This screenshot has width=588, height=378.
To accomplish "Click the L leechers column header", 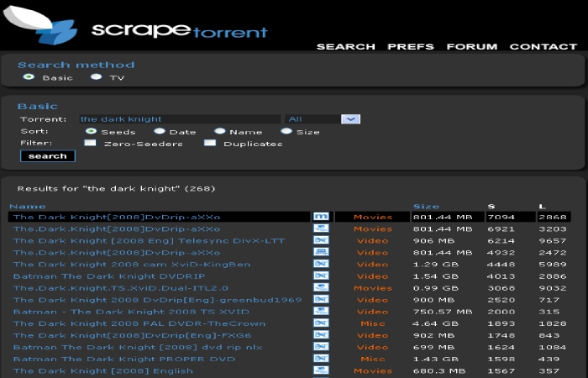I will (x=542, y=207).
